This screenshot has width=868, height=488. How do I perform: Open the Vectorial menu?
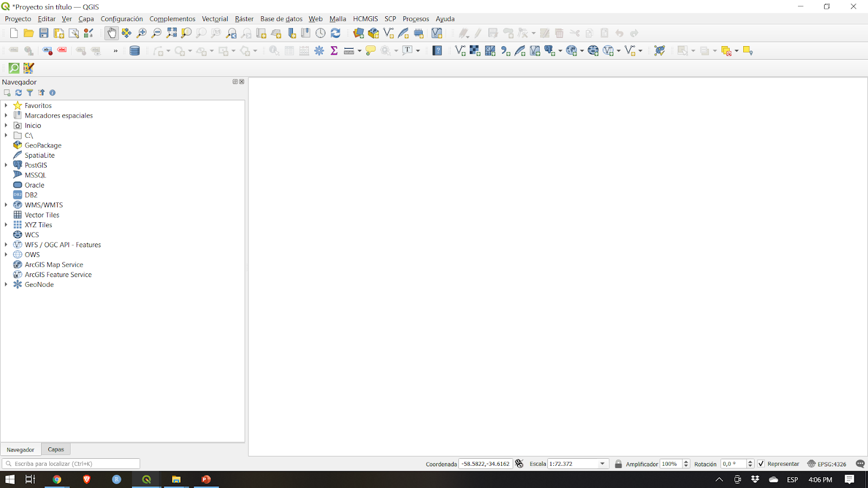pos(215,19)
